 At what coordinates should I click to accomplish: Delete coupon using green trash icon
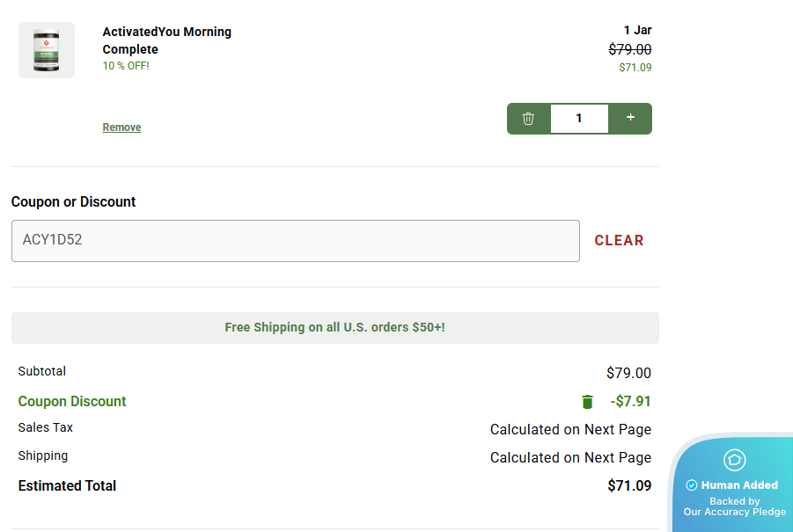587,402
